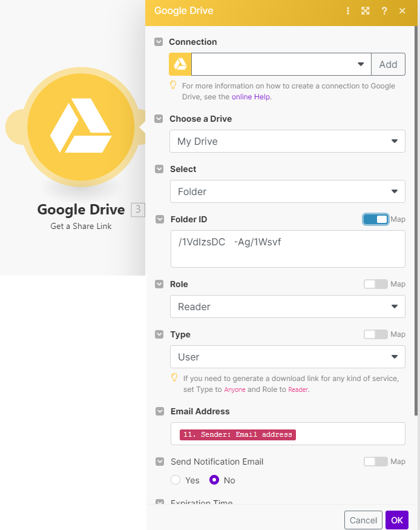The image size is (420, 530).
Task: Click the Cancel button
Action: pos(363,520)
